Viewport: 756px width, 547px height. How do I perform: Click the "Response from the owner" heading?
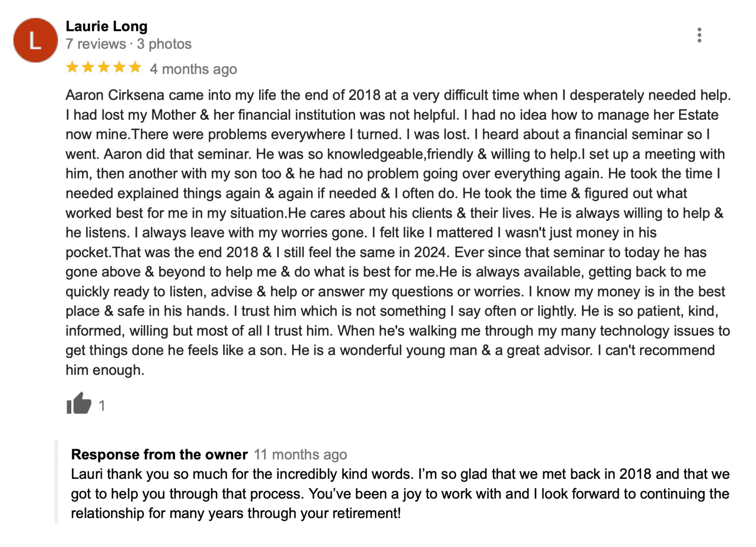point(159,455)
